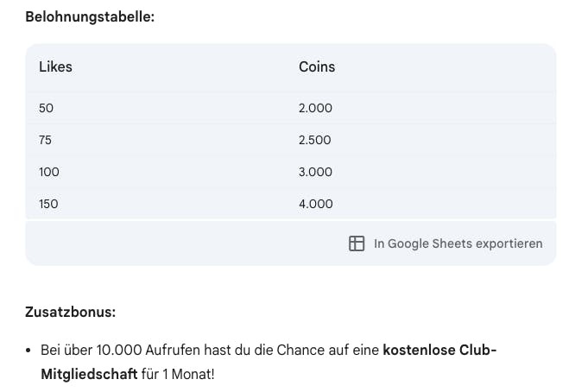Click the 3.000 coins cell
Screen dimensions: 575x392
(315, 172)
